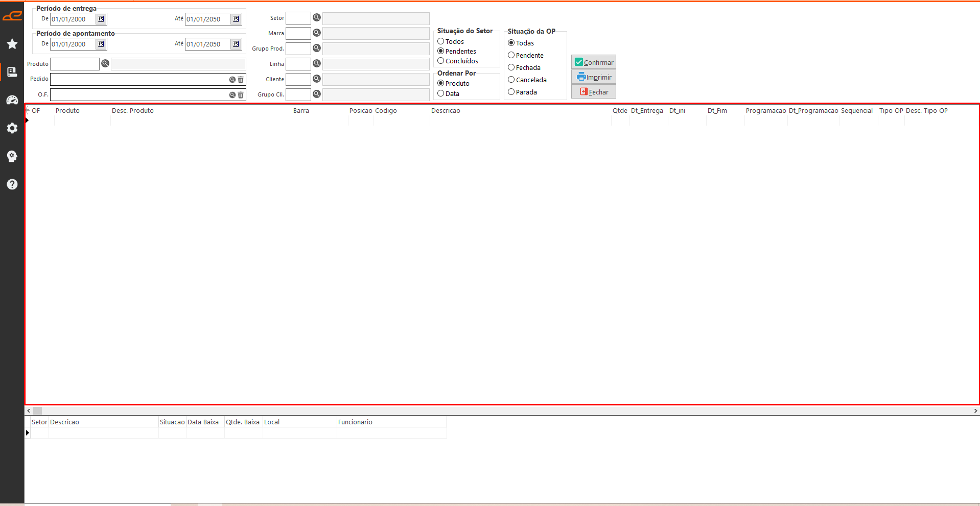Click the search icon next to Setor
The image size is (980, 506).
click(x=317, y=18)
